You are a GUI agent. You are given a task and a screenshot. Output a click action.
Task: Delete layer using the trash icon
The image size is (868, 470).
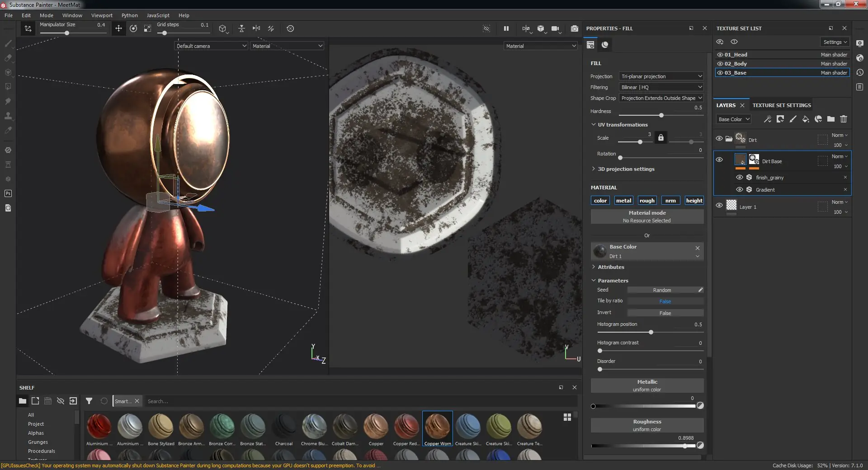pos(844,119)
